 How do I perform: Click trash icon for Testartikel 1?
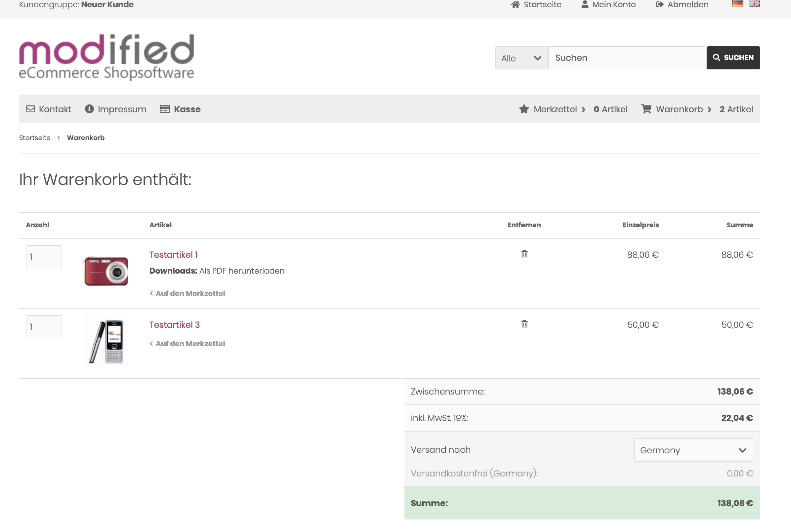pyautogui.click(x=524, y=254)
